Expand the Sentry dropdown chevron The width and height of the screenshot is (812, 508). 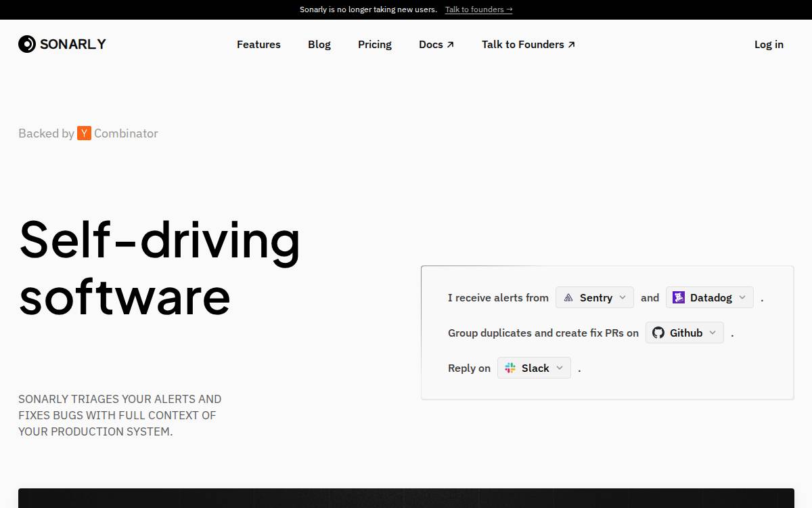coord(623,297)
